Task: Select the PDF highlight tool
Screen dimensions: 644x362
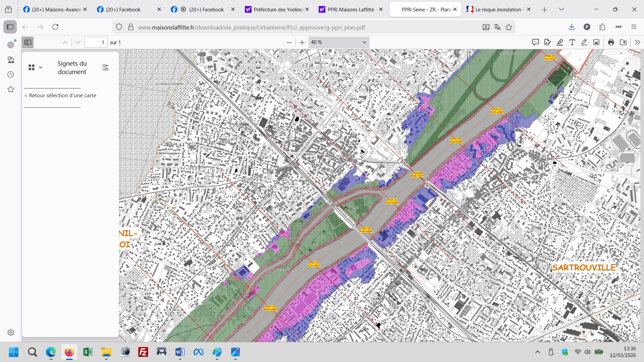Action: (x=560, y=42)
